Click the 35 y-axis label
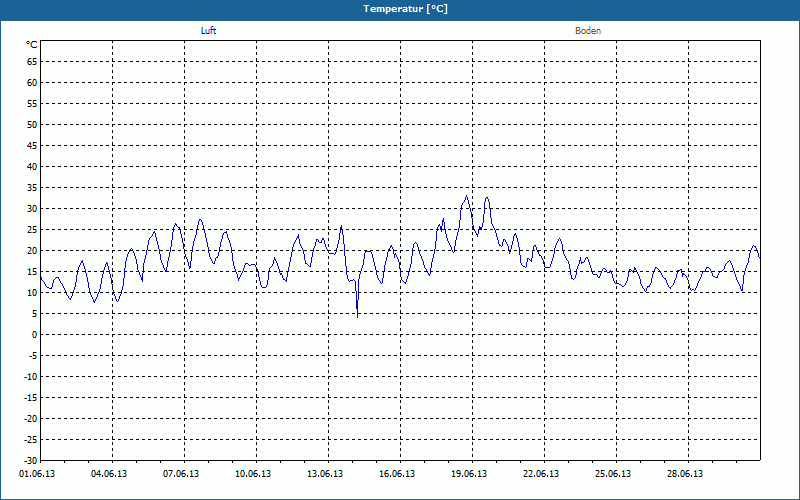Image resolution: width=800 pixels, height=500 pixels. 32,188
